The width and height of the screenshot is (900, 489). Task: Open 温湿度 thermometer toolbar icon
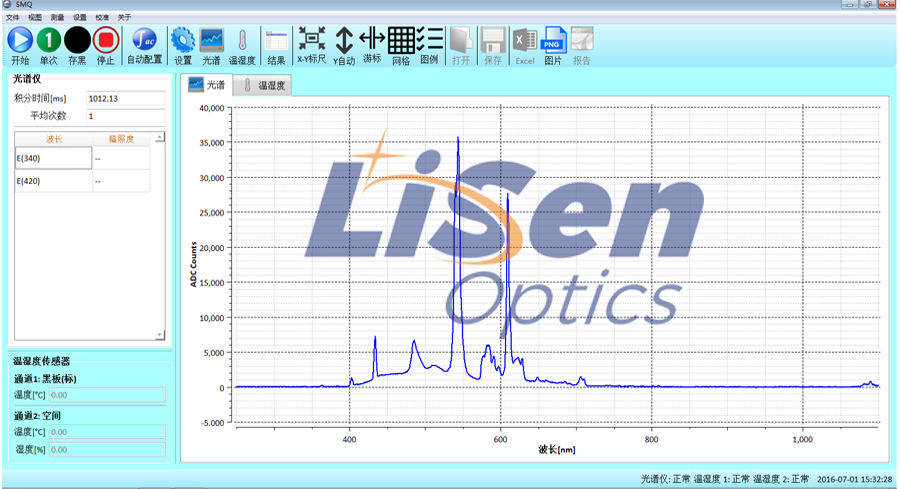tap(242, 40)
